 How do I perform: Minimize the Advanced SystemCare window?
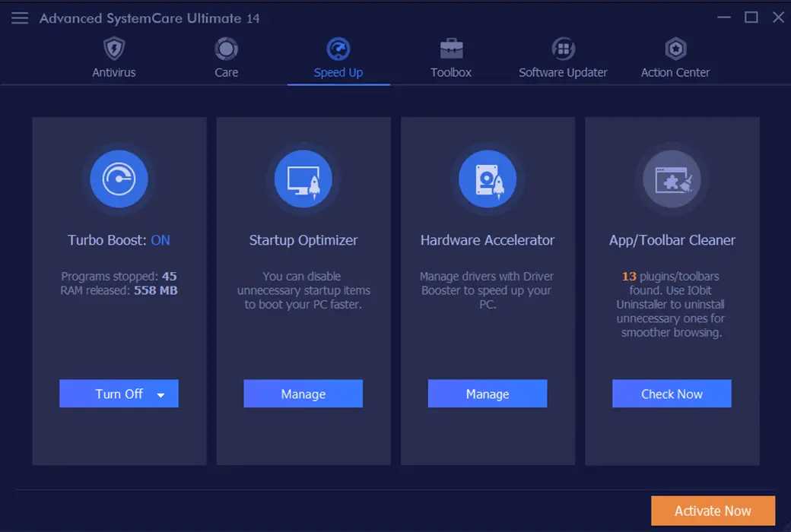point(724,17)
